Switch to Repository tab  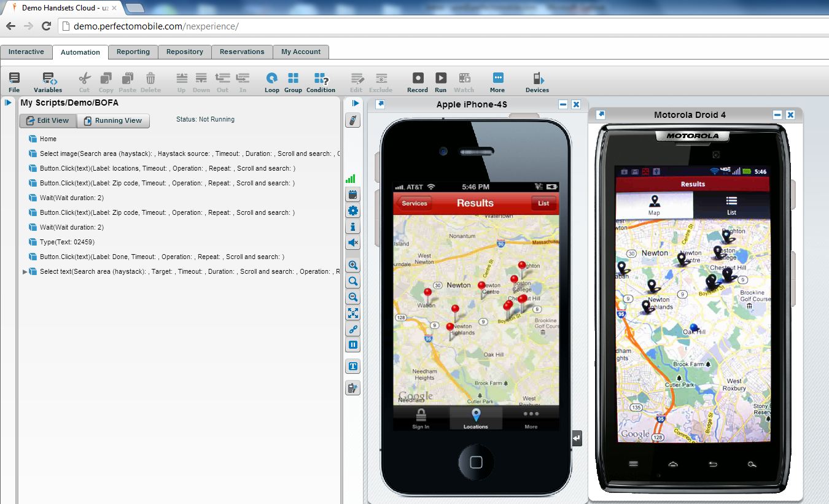(185, 52)
